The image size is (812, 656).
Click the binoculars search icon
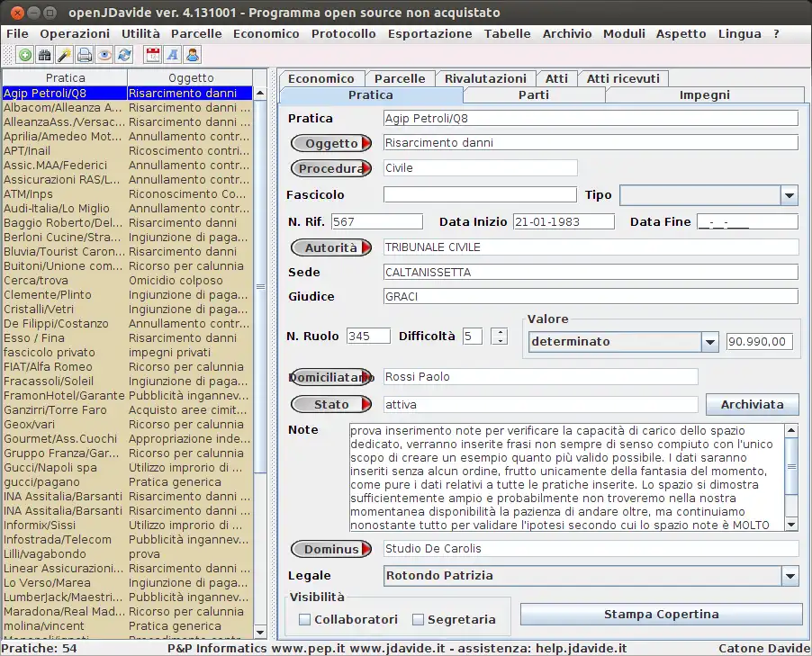[45, 55]
